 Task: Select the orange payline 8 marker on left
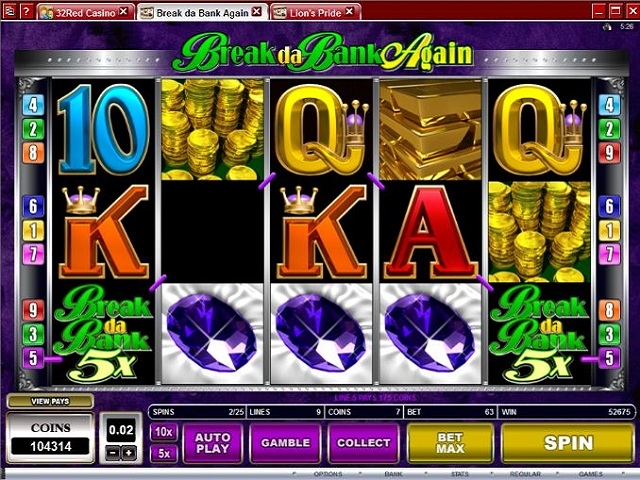click(x=33, y=152)
